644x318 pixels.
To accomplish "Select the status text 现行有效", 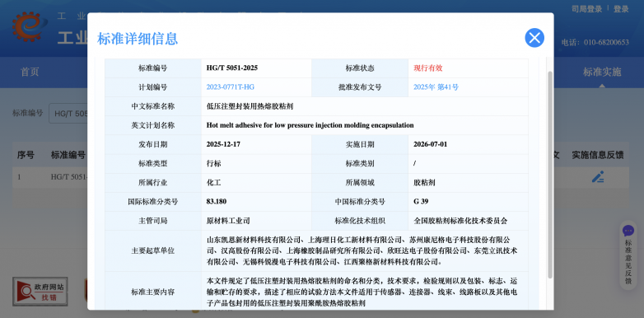I will click(428, 68).
